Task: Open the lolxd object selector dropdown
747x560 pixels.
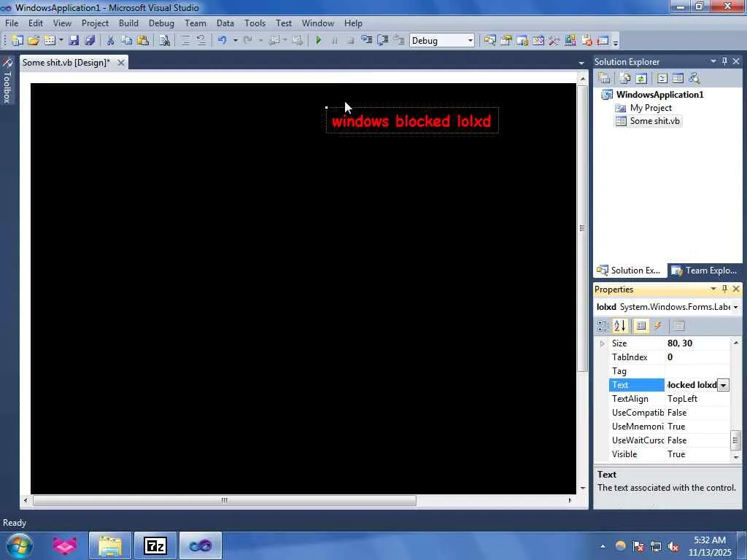Action: click(x=735, y=307)
